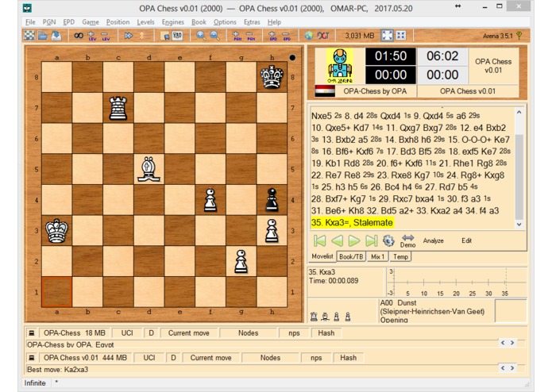
Task: Zoom in with the plus magnifier icon
Action: pos(201,36)
